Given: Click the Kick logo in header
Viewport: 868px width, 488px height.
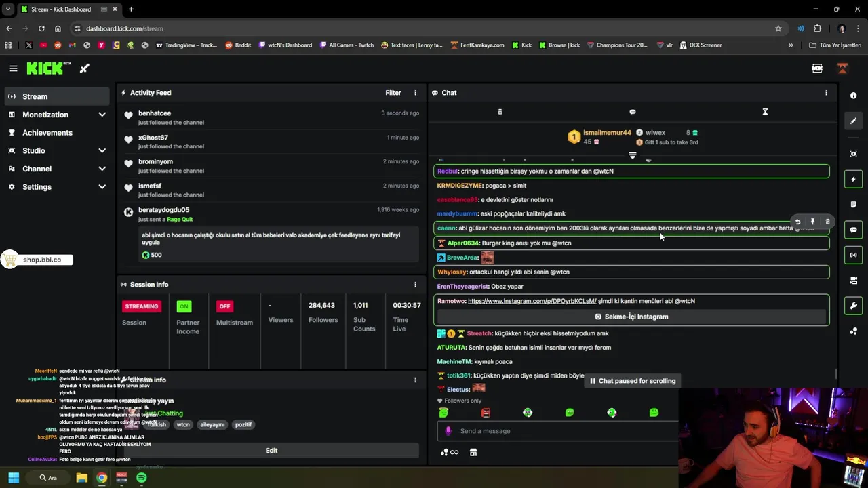Looking at the screenshot, I should tap(49, 68).
